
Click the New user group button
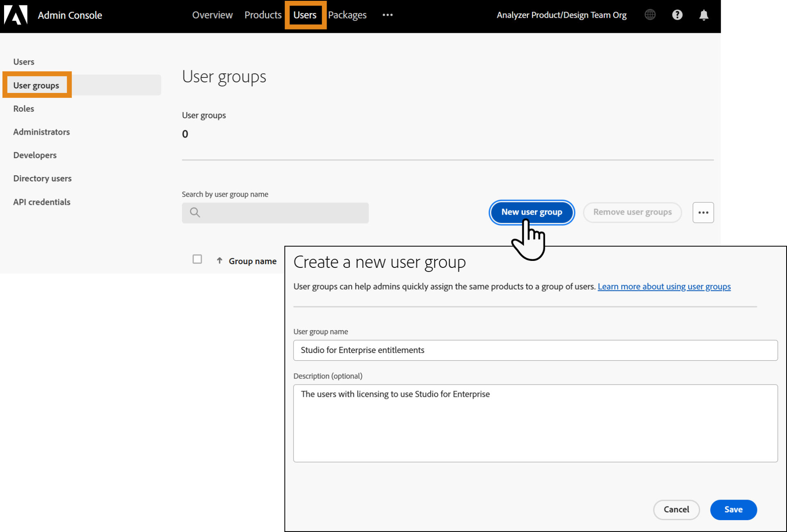pos(532,212)
